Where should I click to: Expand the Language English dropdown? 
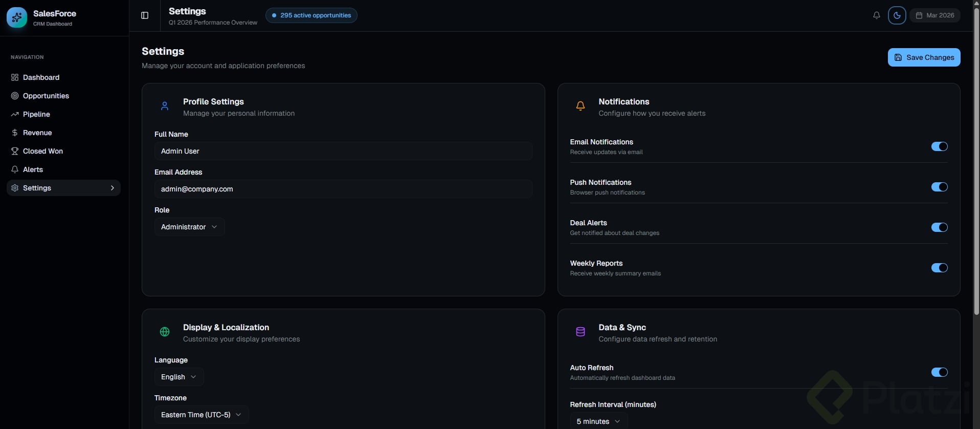[x=179, y=377]
